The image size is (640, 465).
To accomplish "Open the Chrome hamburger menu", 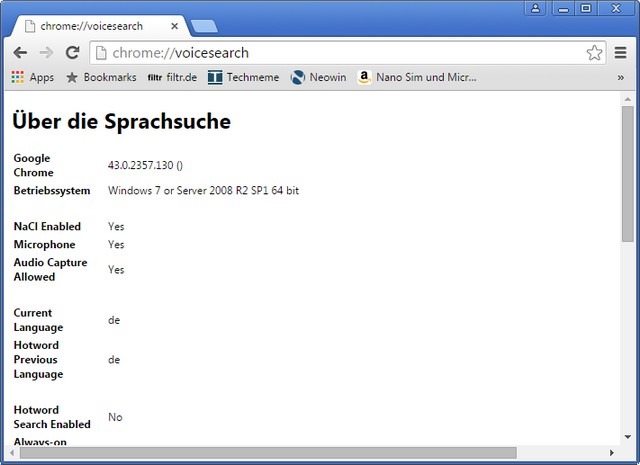I will (621, 53).
